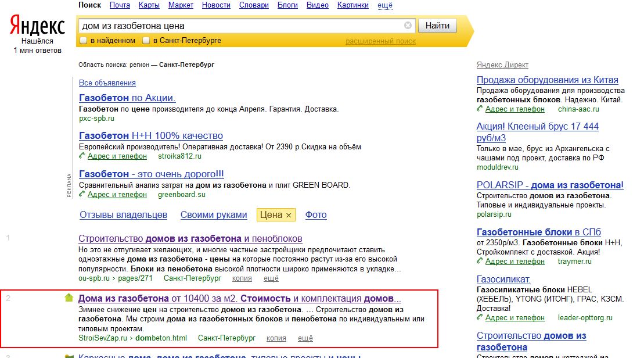Click the phone icon next to stroika812.ru
Image resolution: width=644 pixels, height=358 pixels.
[82, 156]
